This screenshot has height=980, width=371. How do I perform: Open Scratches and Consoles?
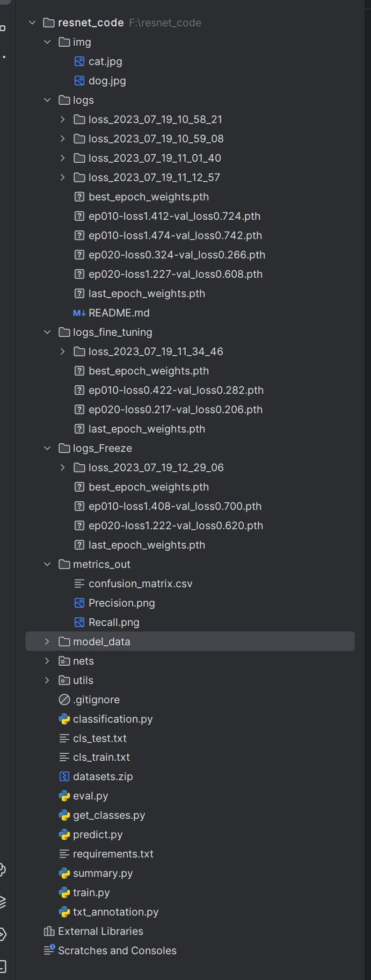117,950
